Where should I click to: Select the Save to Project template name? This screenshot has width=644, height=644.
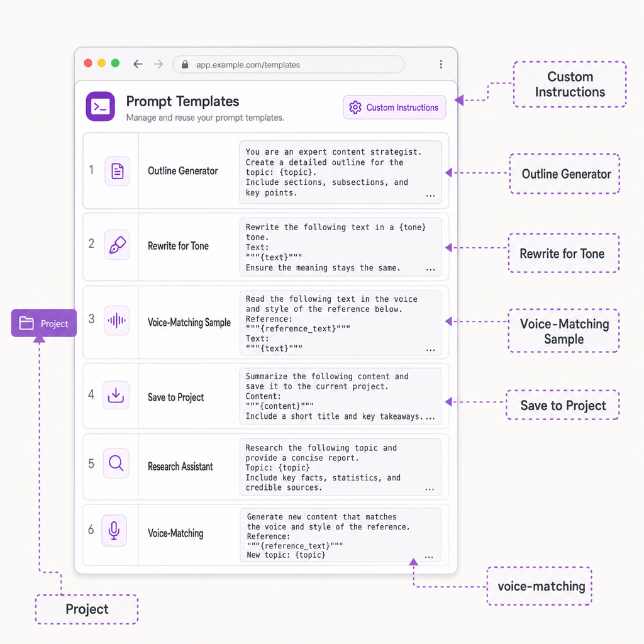(x=176, y=397)
